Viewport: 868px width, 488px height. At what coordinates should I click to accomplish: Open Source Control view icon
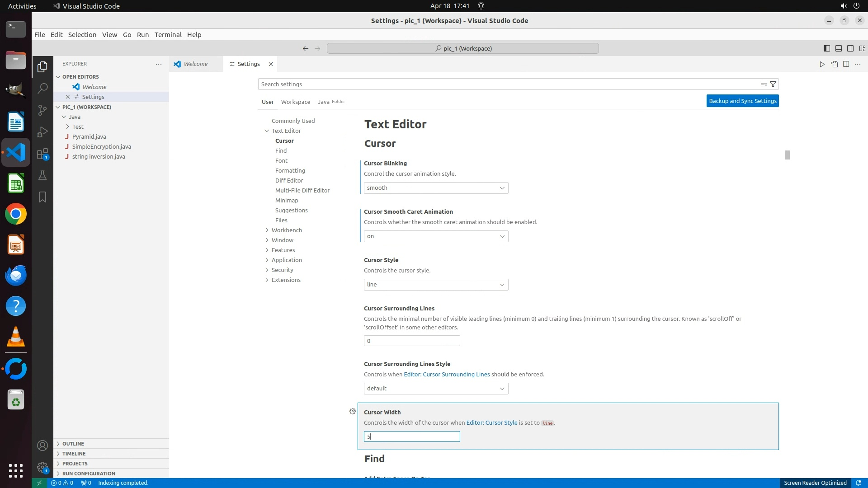pos(42,110)
